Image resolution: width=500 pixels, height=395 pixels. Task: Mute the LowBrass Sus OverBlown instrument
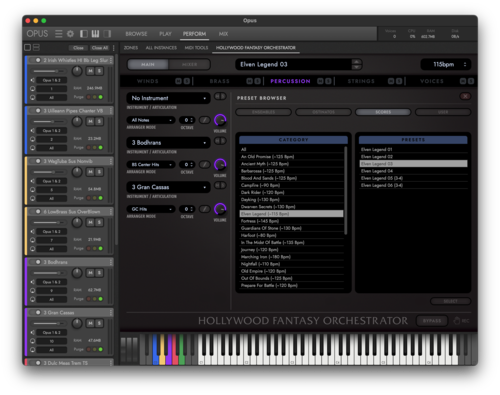pos(90,222)
